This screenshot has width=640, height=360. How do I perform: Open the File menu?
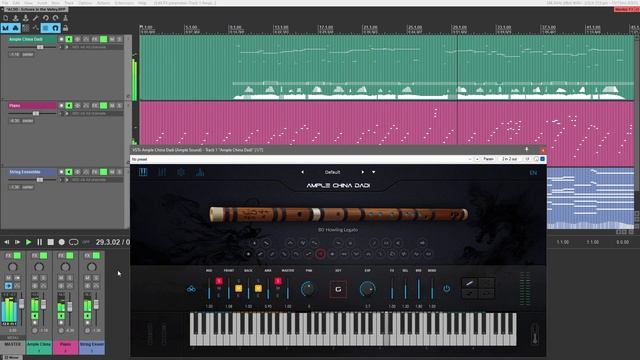tap(5, 2)
